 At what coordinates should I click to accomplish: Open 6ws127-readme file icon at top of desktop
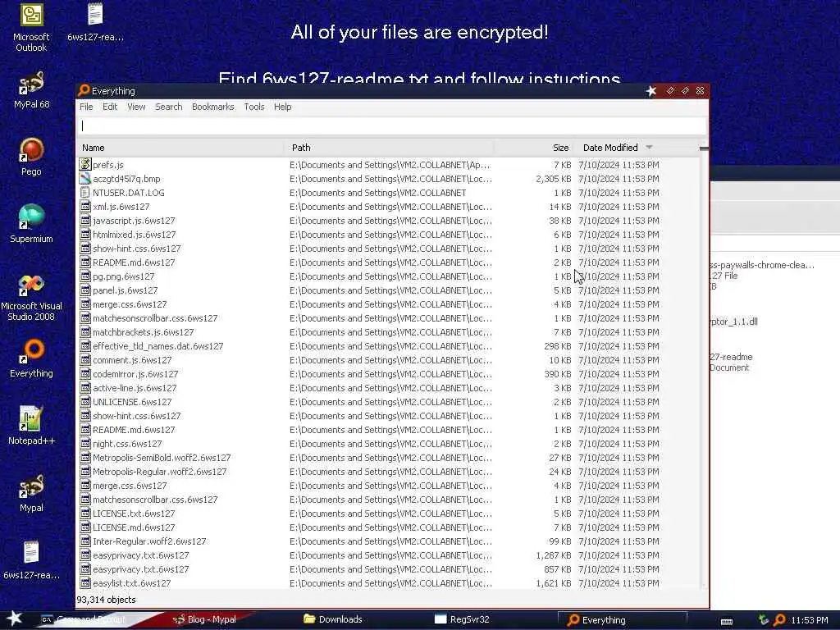(x=95, y=22)
